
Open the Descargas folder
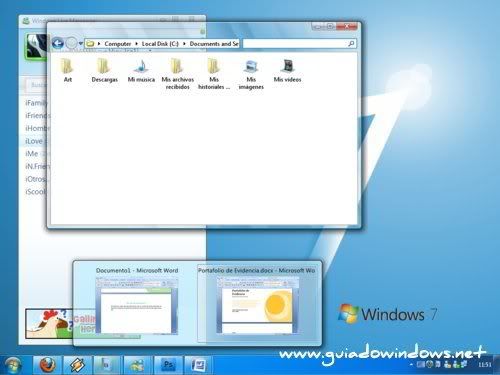point(105,69)
